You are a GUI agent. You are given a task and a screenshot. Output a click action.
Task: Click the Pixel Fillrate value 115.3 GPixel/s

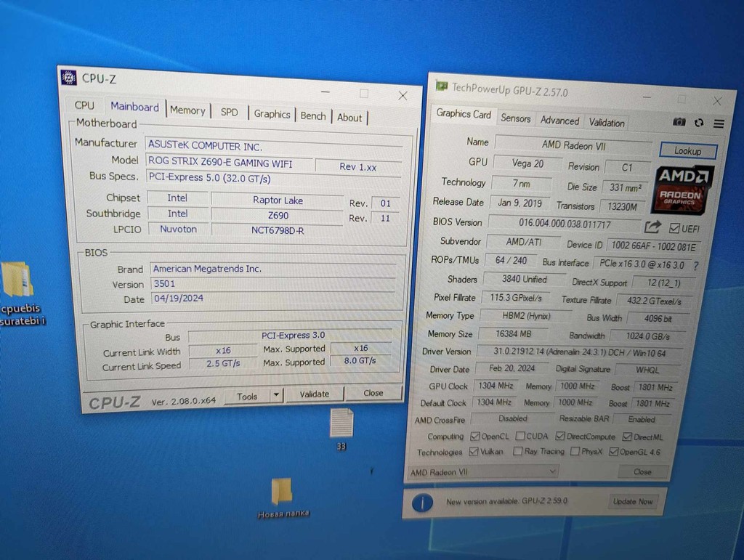pyautogui.click(x=516, y=298)
